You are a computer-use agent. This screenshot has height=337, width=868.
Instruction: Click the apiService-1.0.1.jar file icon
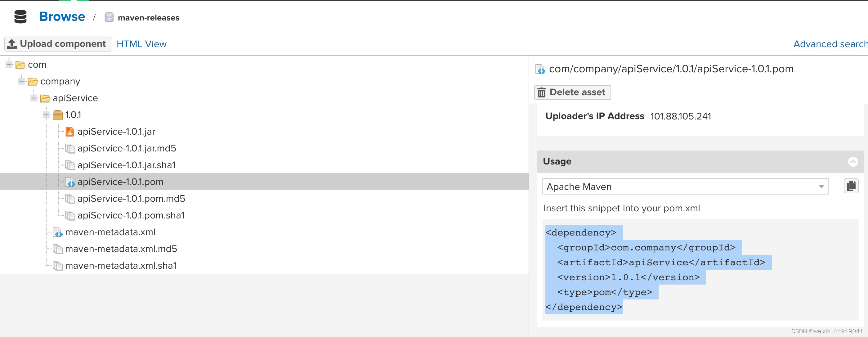[70, 132]
